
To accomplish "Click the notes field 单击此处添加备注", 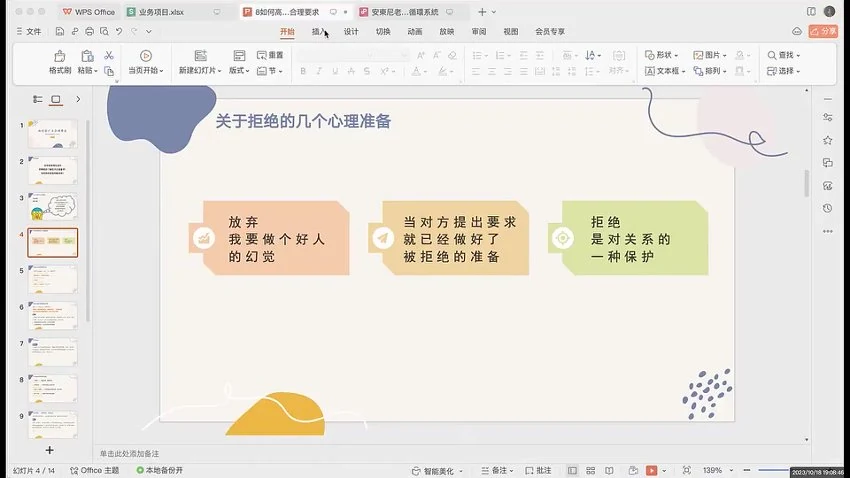I will click(x=129, y=454).
